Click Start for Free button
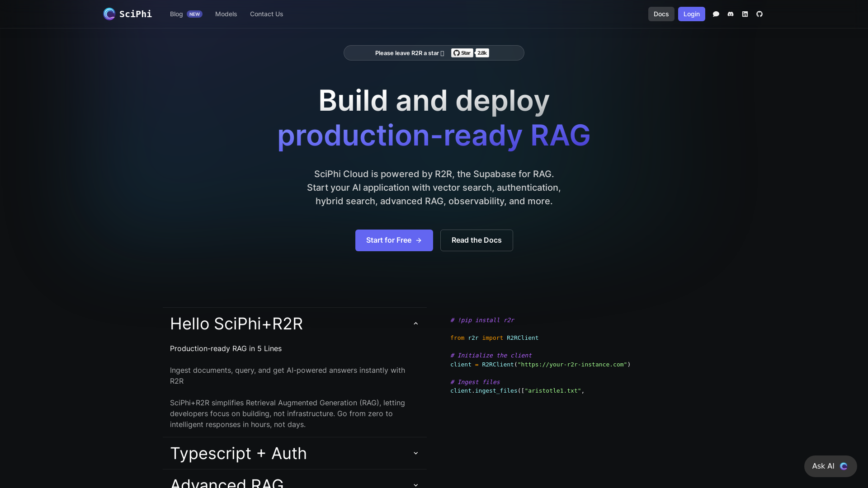 (x=394, y=240)
